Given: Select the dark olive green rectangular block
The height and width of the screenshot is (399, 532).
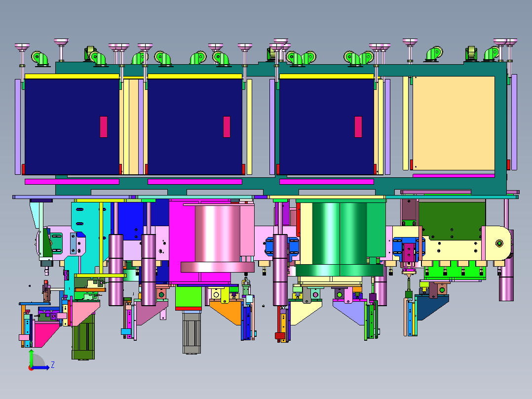Looking at the screenshot, I should tap(452, 221).
